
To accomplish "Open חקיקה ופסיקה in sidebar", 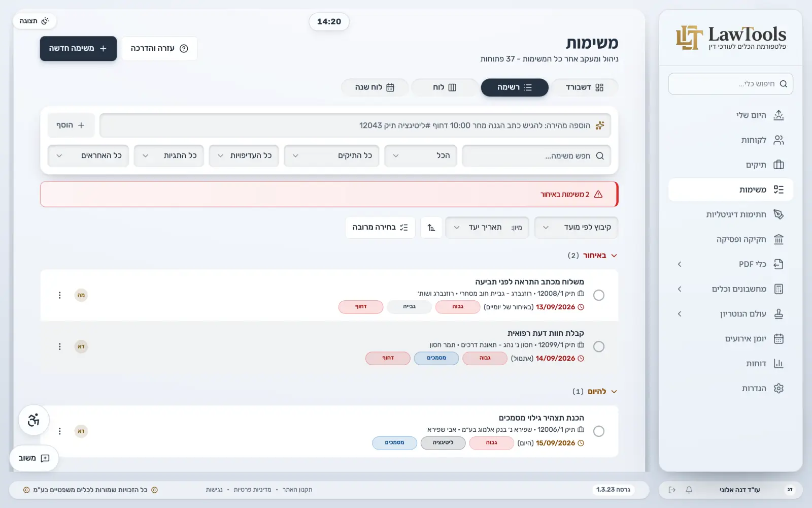I will pyautogui.click(x=731, y=239).
